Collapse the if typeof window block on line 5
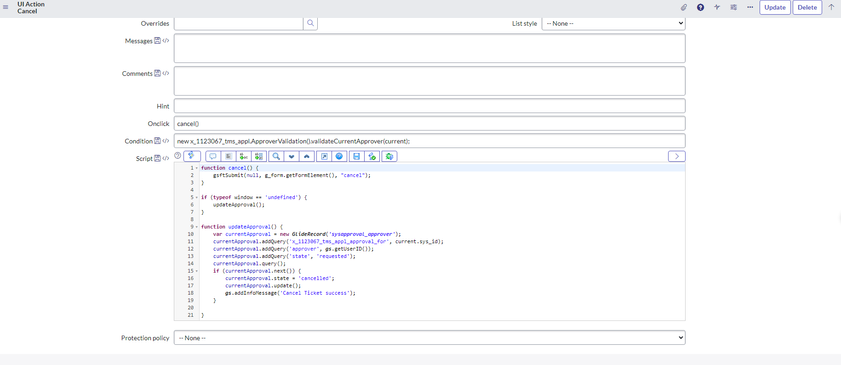Image resolution: width=841 pixels, height=365 pixels. 197,197
